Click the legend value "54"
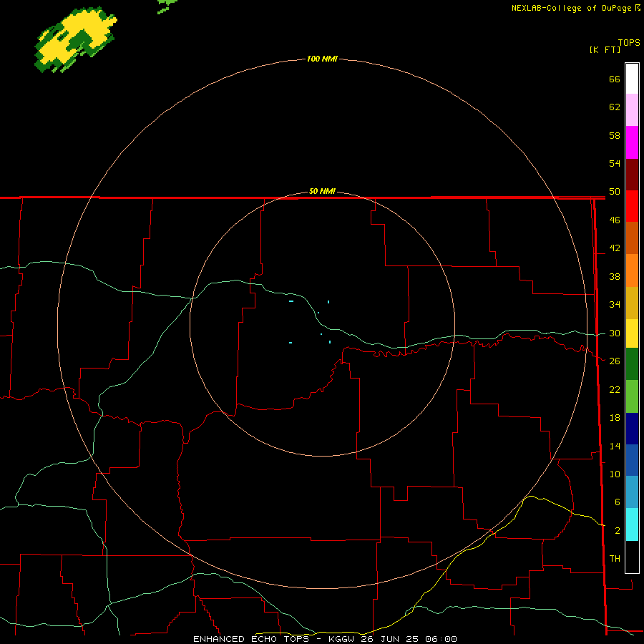Viewport: 644px width, 644px height. click(x=615, y=163)
